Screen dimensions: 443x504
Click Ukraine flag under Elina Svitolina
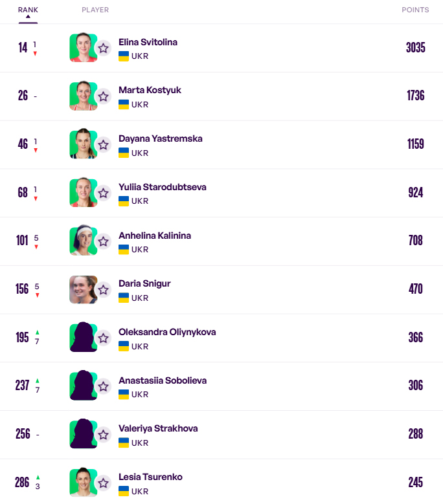tap(124, 56)
